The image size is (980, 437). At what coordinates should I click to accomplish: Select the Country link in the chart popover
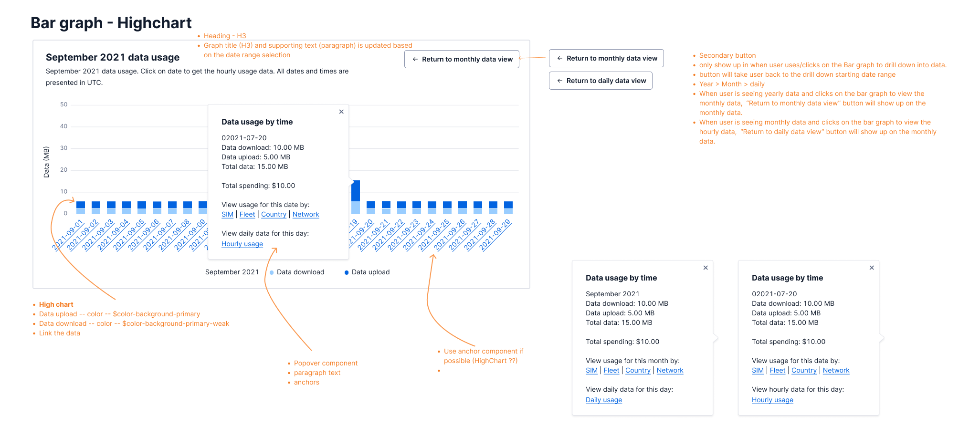[274, 215]
